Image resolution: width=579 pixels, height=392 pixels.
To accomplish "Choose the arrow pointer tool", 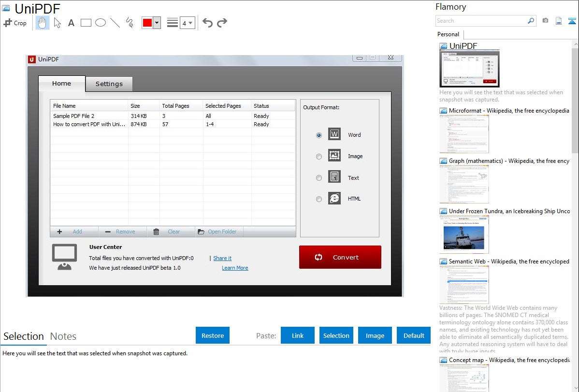I will click(x=58, y=23).
